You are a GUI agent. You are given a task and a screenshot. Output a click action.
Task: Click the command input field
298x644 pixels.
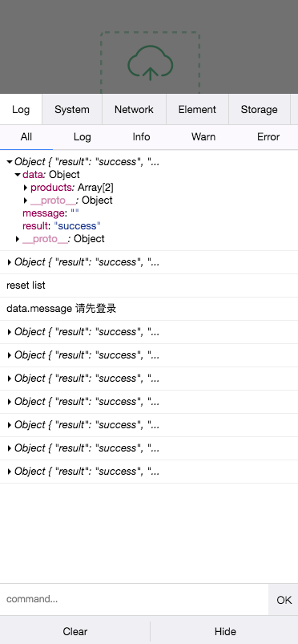point(134,599)
